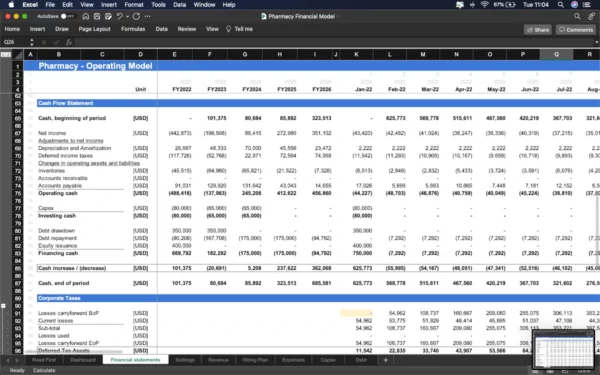The width and height of the screenshot is (600, 375).
Task: Expand the formula bar with the right chevron
Action: (596, 42)
